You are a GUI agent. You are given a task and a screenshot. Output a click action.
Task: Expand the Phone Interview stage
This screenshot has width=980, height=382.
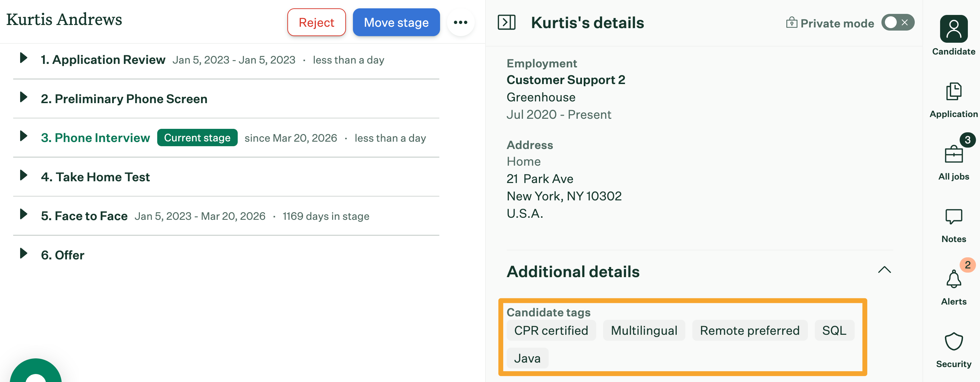coord(24,136)
